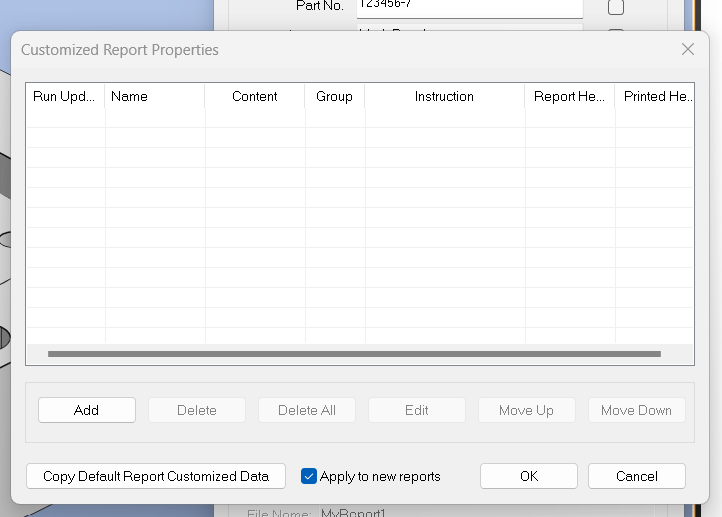Viewport: 722px width, 517px height.
Task: Toggle Apply to new reports checkbox
Action: 309,476
